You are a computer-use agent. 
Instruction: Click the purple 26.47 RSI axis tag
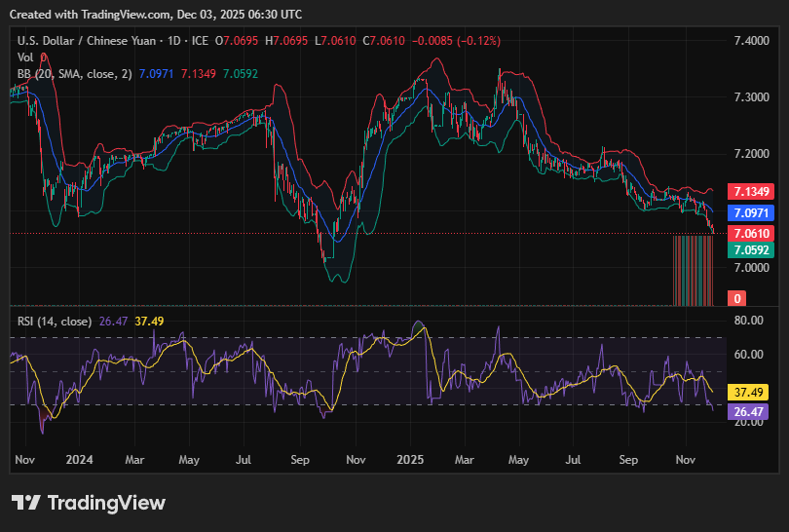tap(749, 412)
